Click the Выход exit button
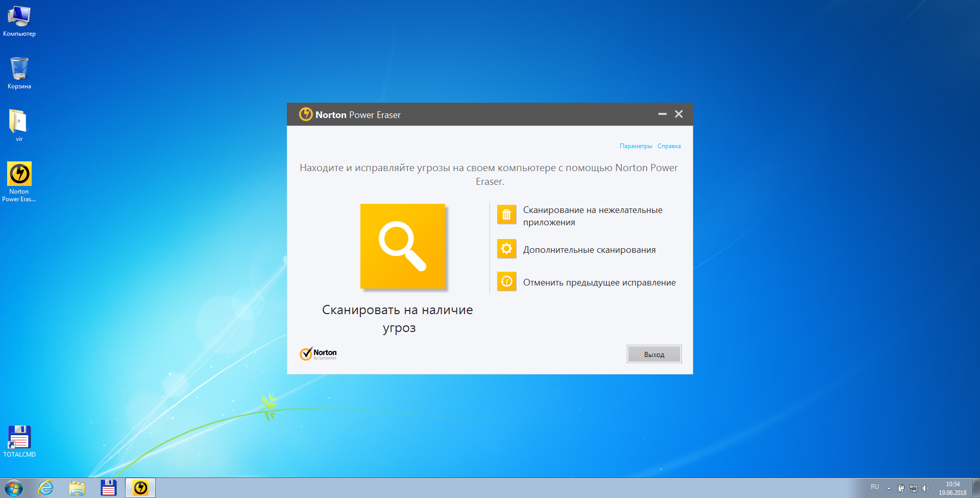 (x=654, y=354)
